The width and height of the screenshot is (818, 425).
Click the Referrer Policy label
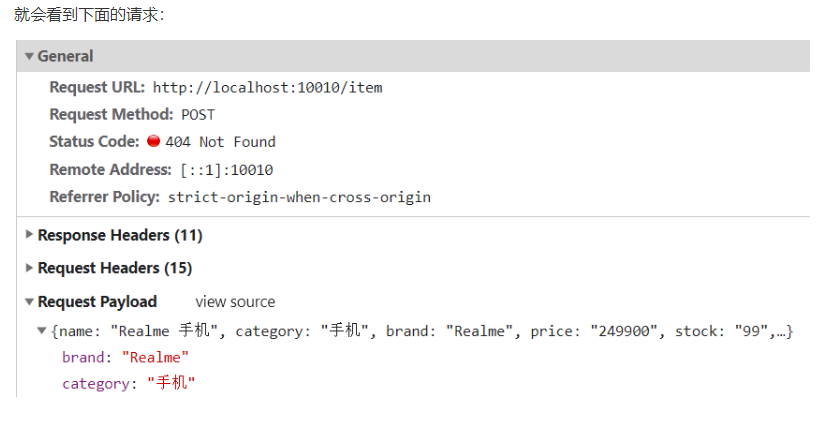pyautogui.click(x=104, y=197)
